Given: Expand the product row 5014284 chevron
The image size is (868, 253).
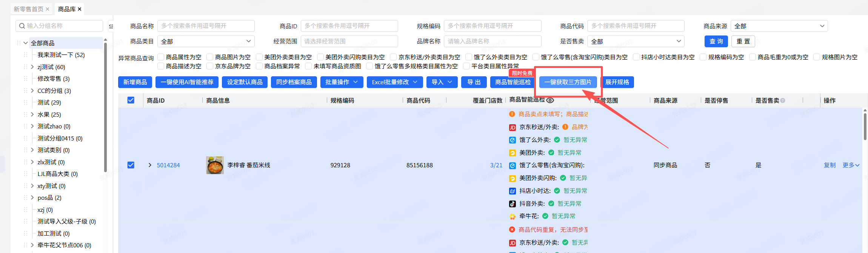Looking at the screenshot, I should pos(150,165).
